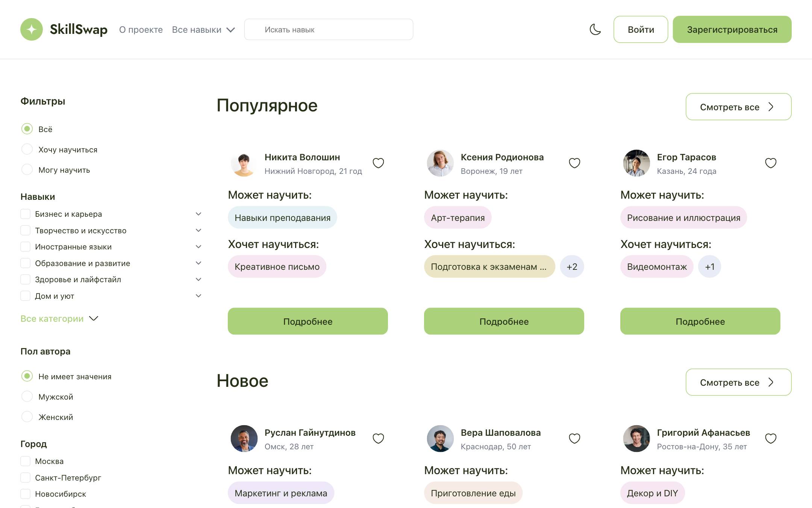
Task: Click 'Смотреть все' in Популярное section
Action: pos(738,107)
